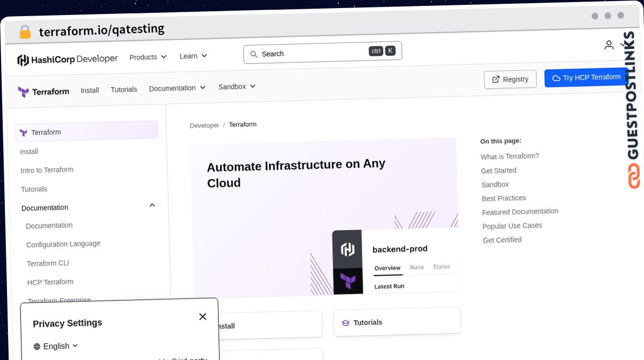This screenshot has height=360, width=644.
Task: Open the Registry button
Action: [x=510, y=79]
